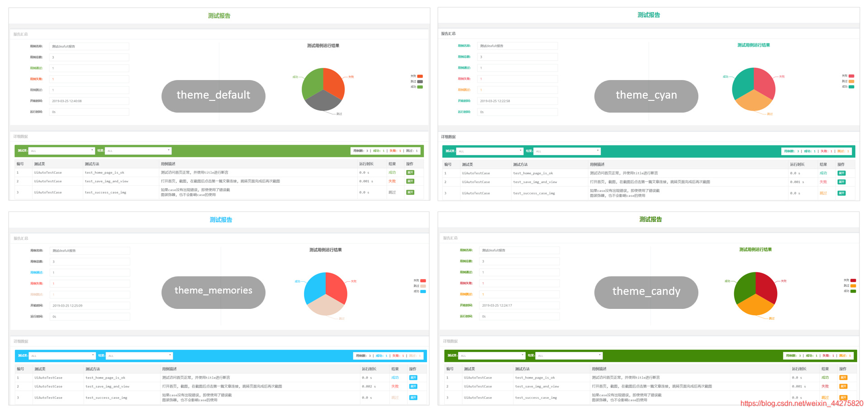Screen dimensions: 868x412
Task: Expand row 2 with orange button in theme_candy
Action: point(843,386)
